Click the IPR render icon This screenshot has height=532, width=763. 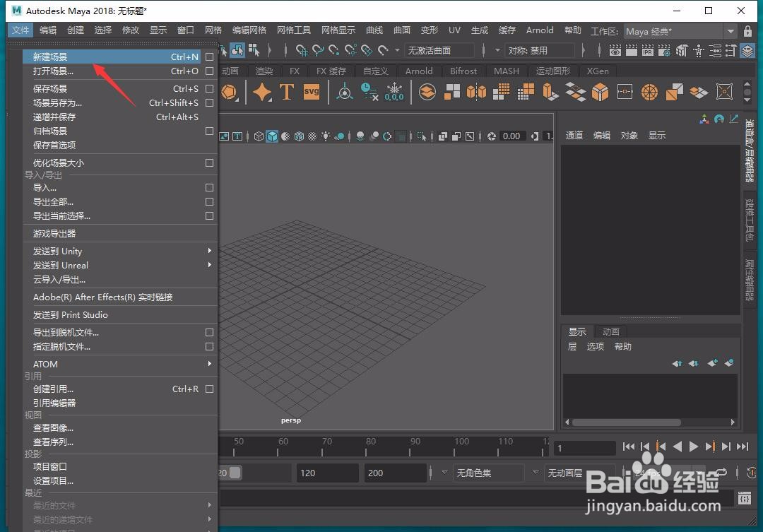click(x=648, y=50)
